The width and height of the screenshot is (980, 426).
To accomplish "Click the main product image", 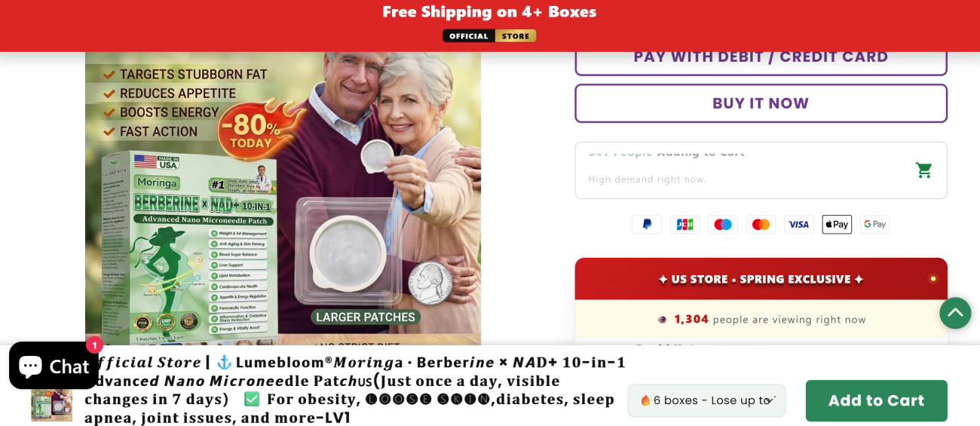I will pyautogui.click(x=283, y=198).
